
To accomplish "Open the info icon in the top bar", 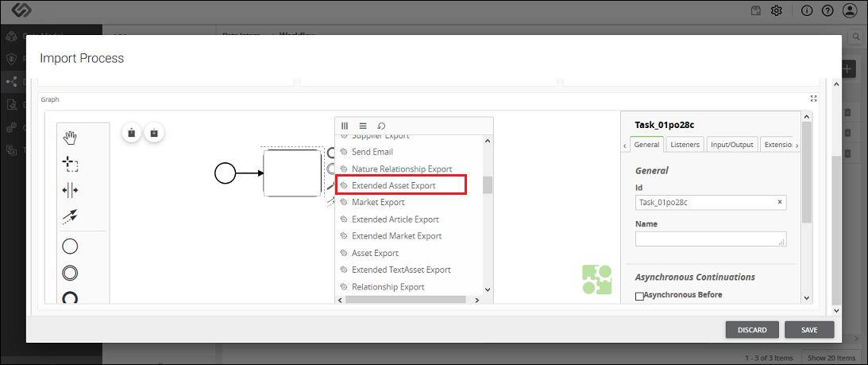I will tap(807, 10).
